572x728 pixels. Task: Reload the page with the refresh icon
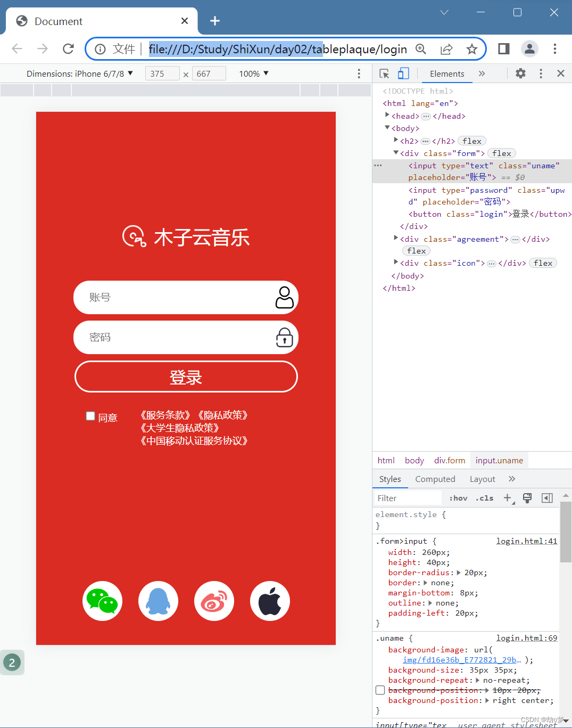tap(68, 48)
